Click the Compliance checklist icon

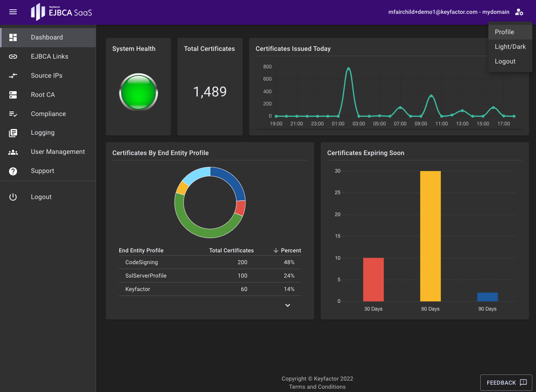click(13, 114)
